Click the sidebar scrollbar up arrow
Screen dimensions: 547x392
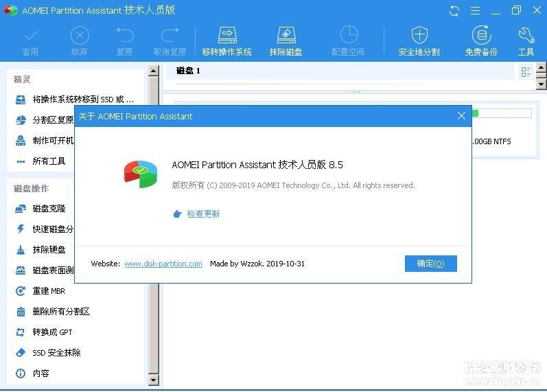click(154, 71)
